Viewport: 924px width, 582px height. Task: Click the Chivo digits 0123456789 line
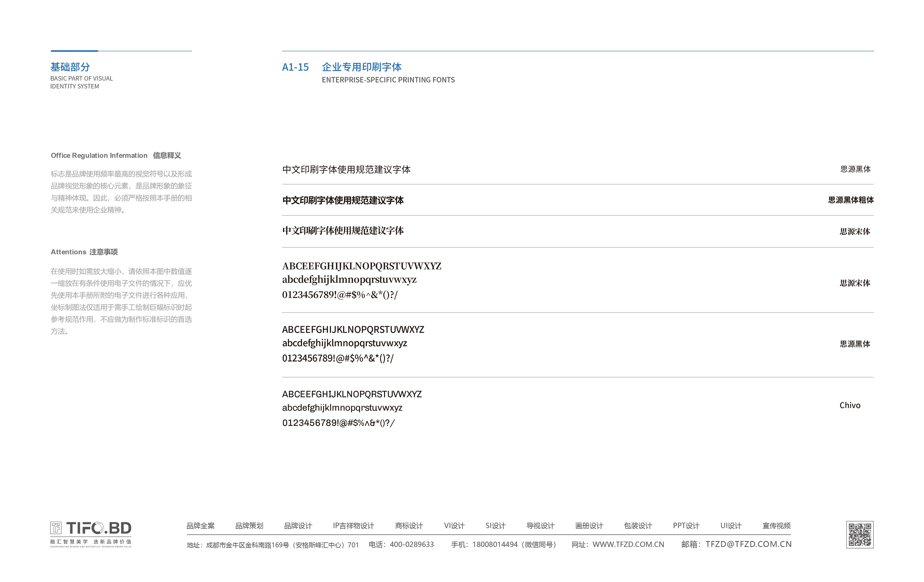(x=338, y=423)
